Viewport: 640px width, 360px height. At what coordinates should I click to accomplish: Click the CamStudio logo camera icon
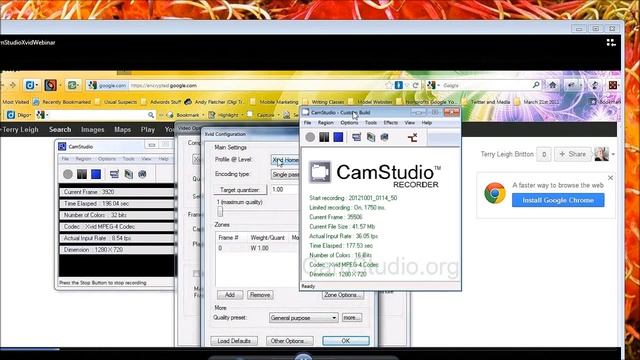320,172
